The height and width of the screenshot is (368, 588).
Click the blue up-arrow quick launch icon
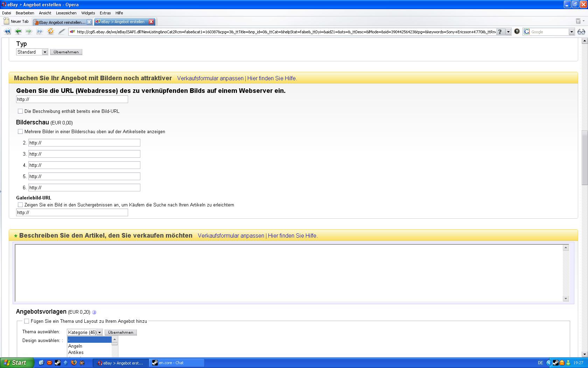[65, 363]
